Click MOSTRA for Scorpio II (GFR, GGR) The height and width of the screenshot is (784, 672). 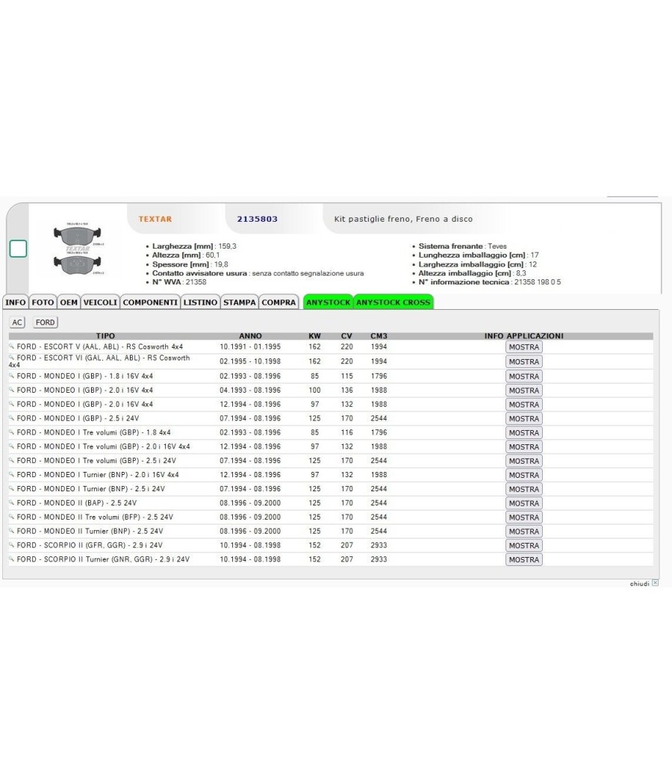point(523,546)
